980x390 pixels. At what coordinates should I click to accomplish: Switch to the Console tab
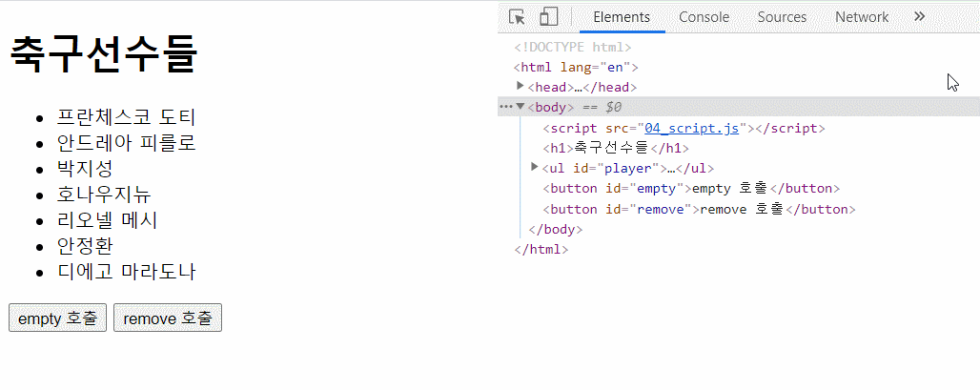(704, 17)
